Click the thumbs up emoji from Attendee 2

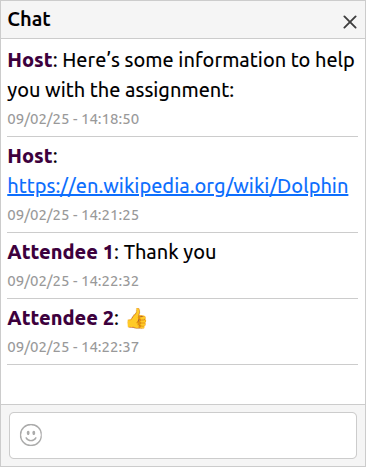tap(136, 318)
